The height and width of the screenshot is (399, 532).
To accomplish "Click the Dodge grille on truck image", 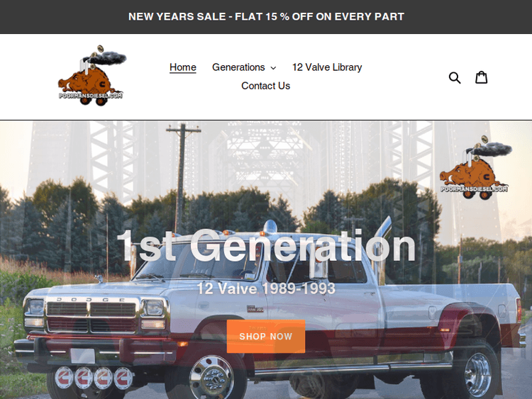I will (x=92, y=317).
